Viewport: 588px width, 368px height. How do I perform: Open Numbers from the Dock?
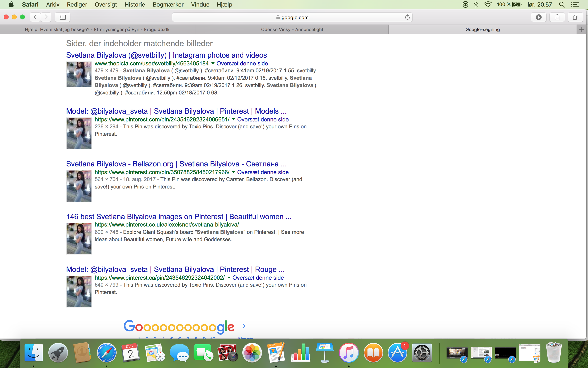(301, 353)
